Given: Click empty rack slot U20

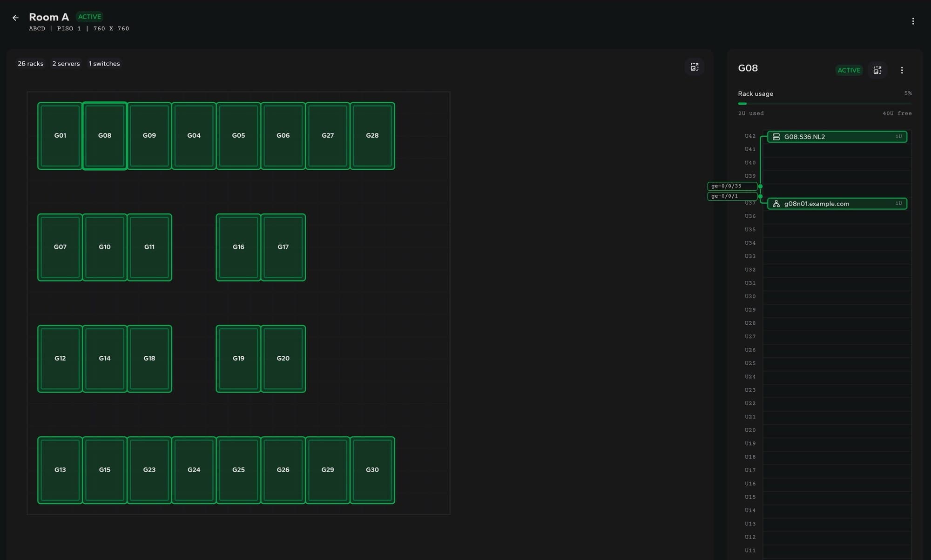Looking at the screenshot, I should (837, 431).
